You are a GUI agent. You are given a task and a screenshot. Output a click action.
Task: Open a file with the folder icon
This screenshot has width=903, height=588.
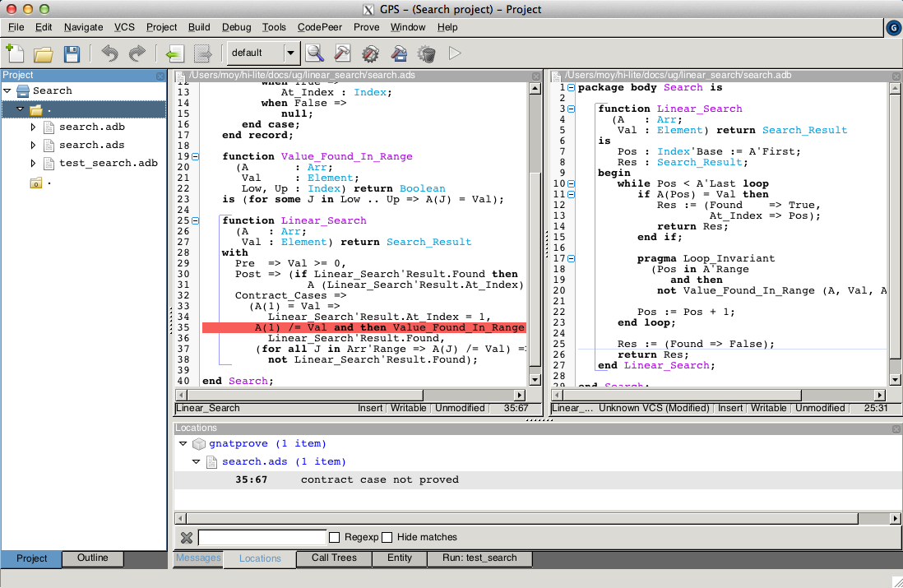click(x=44, y=53)
